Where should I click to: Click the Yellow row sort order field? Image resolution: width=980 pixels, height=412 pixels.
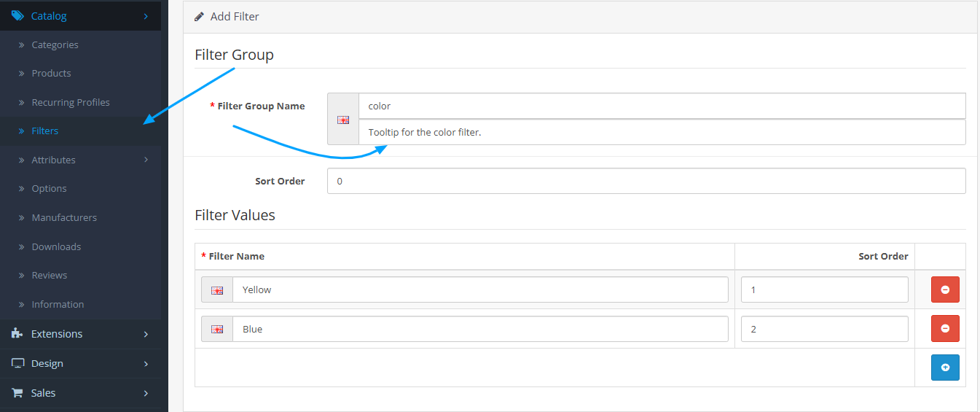tap(824, 289)
